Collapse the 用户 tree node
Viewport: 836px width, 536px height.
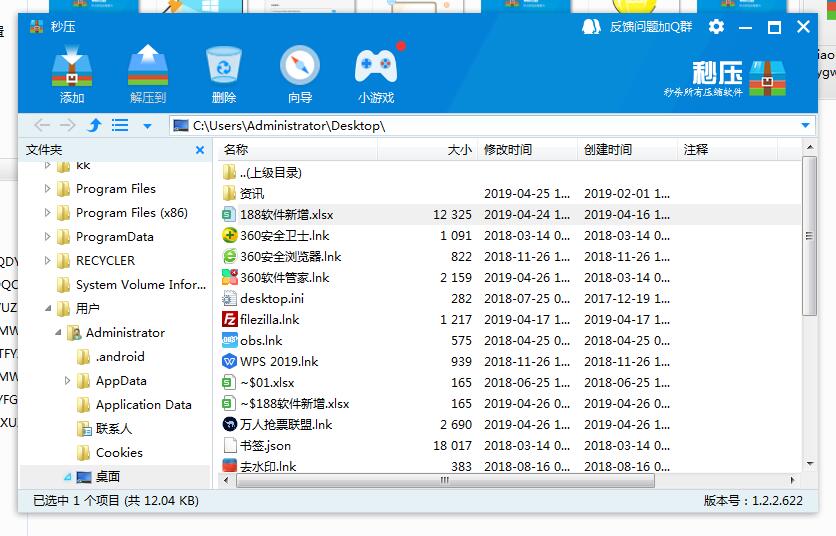pyautogui.click(x=47, y=308)
